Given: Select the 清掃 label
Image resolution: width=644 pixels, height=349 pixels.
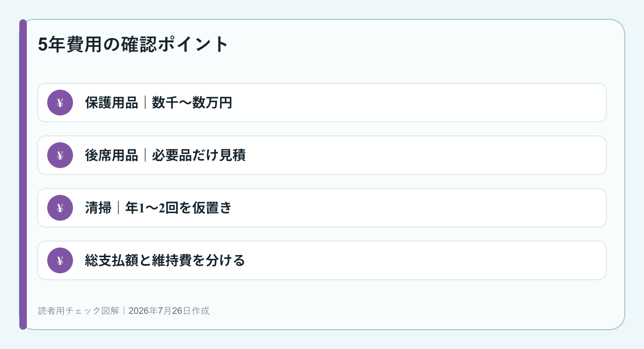Looking at the screenshot, I should click(x=98, y=208).
